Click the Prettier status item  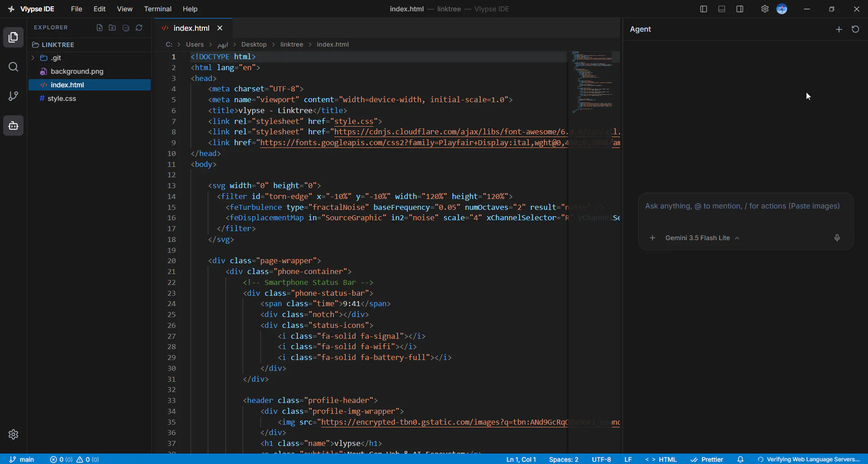click(707, 459)
